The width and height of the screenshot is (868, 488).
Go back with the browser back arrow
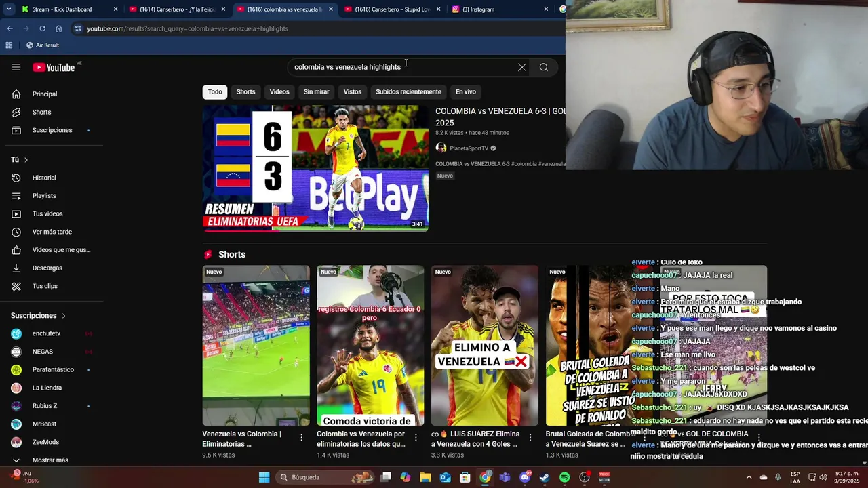pyautogui.click(x=9, y=28)
